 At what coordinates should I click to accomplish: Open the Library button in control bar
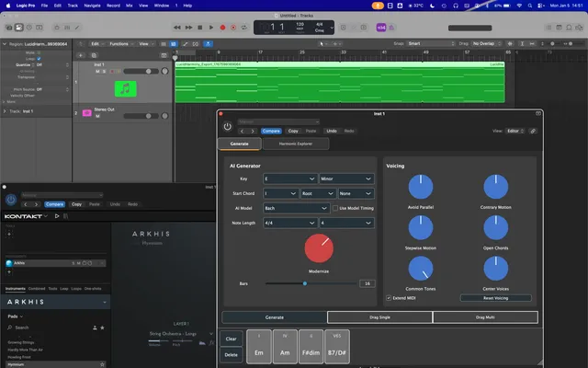point(9,28)
